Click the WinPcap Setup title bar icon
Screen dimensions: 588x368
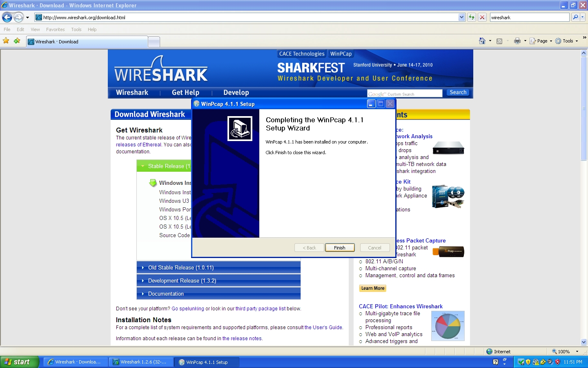[x=196, y=104]
